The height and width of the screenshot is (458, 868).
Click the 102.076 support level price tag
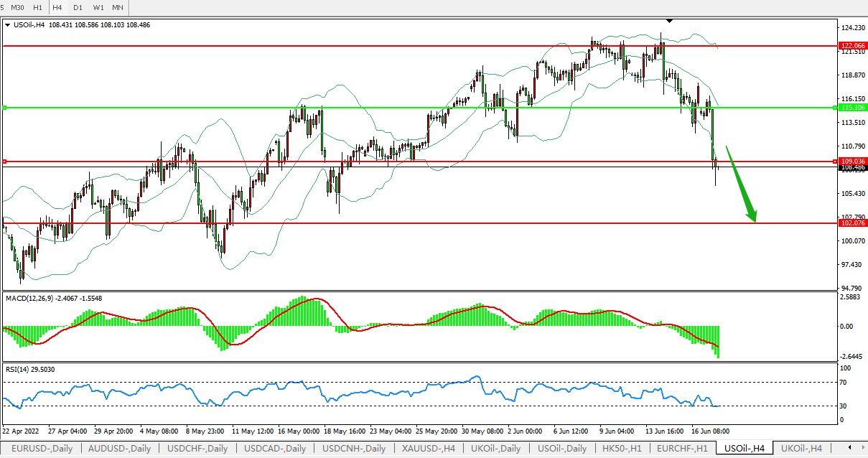[x=852, y=223]
